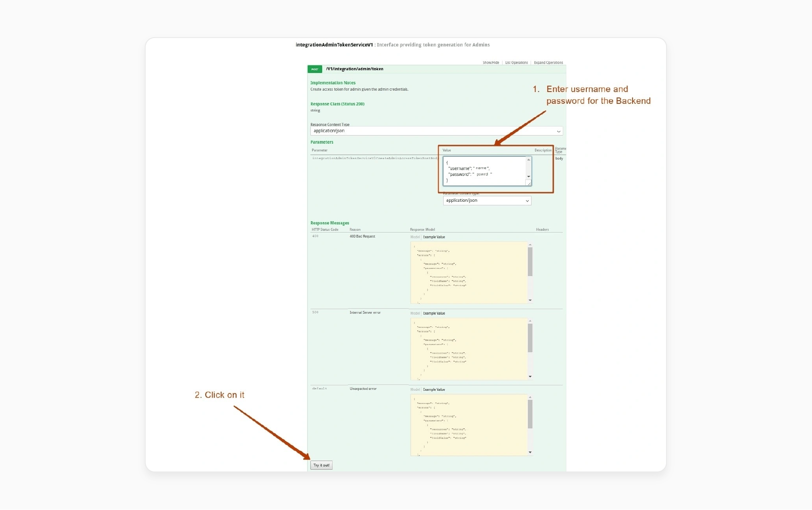Viewport: 812px width, 510px height.
Task: Click scroll-down arrow in default example box
Action: tap(530, 452)
